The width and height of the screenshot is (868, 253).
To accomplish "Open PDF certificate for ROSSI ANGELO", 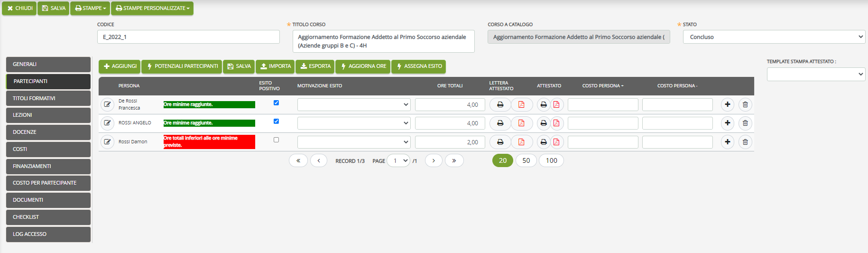I will (556, 123).
